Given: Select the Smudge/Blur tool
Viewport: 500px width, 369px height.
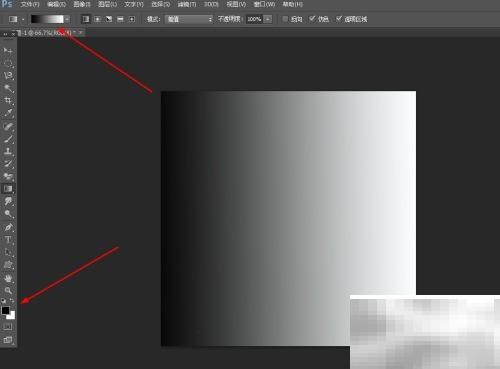Looking at the screenshot, I should coord(8,201).
